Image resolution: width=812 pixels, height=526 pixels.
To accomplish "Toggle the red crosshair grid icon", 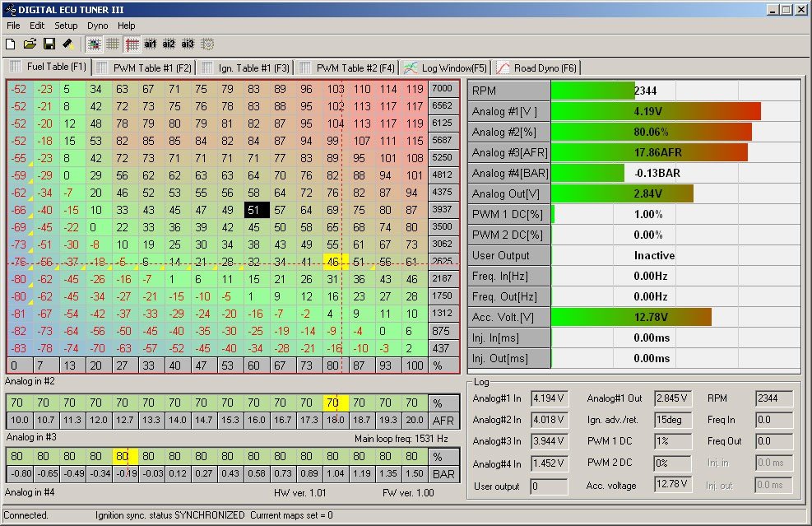I will [x=132, y=44].
